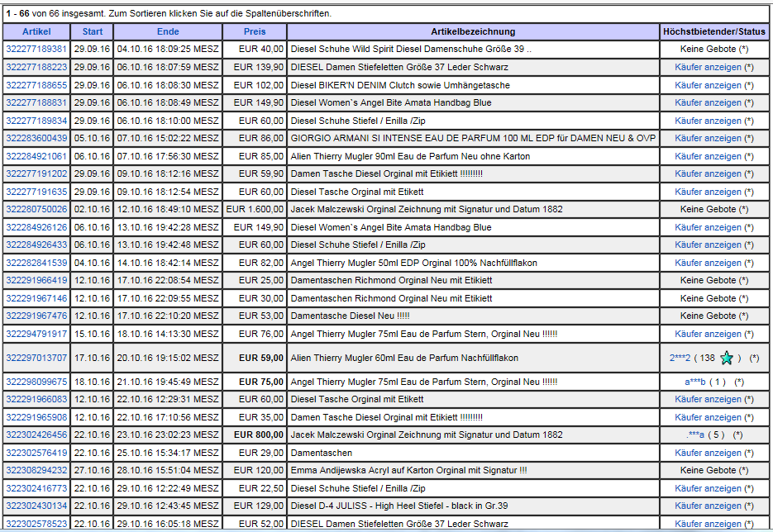This screenshot has height=532, width=773.
Task: Click the price EUR 40,00
Action: tap(261, 50)
